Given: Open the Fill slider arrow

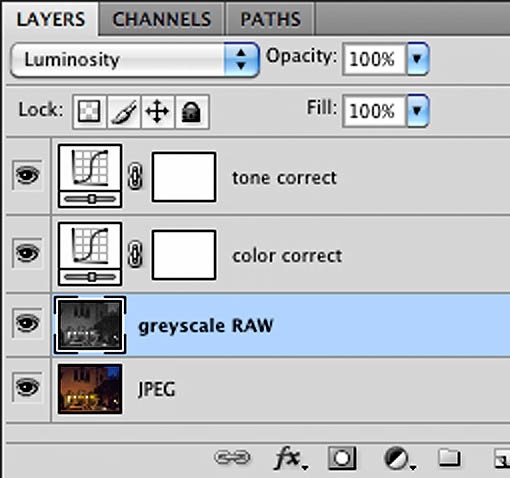Looking at the screenshot, I should (417, 110).
